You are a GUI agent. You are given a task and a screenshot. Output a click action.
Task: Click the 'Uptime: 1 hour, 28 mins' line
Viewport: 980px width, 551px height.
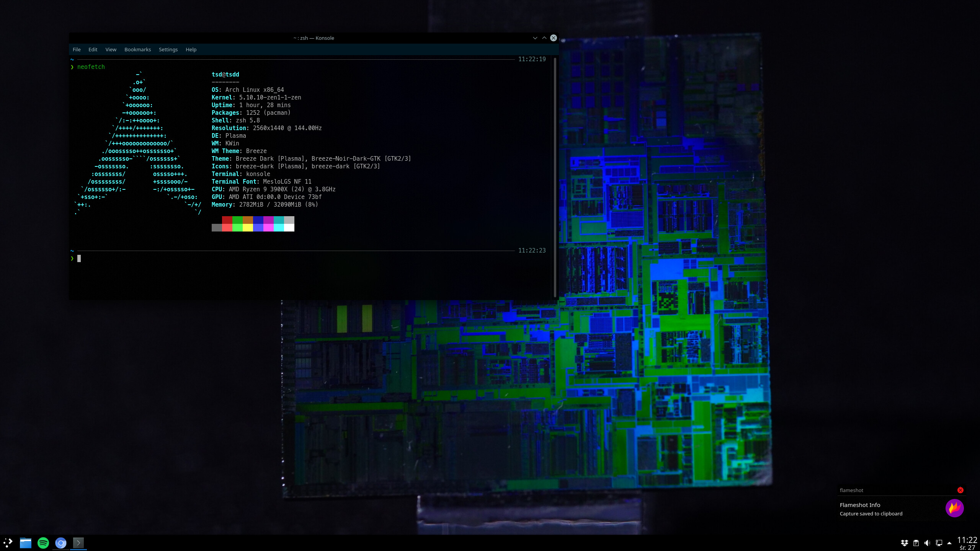click(x=251, y=105)
